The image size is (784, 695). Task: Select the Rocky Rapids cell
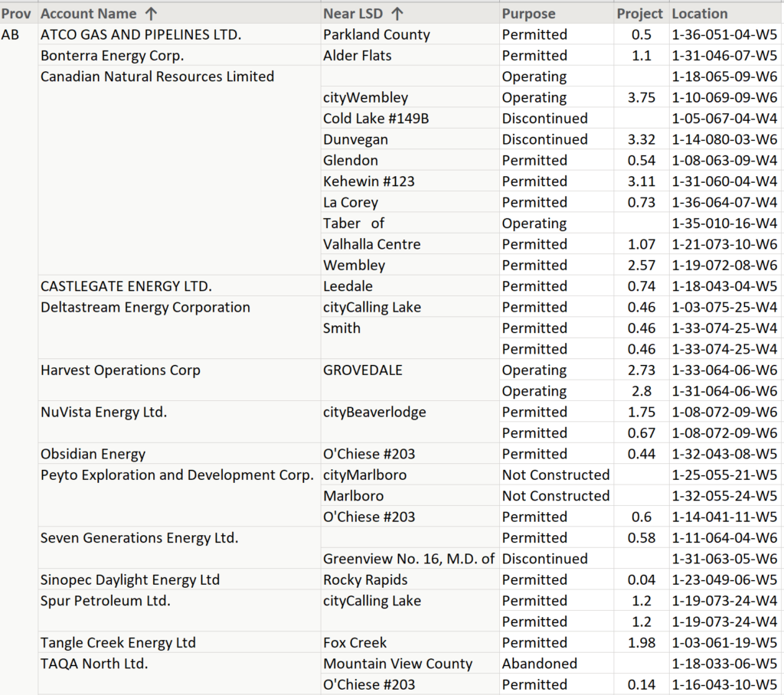tap(365, 580)
